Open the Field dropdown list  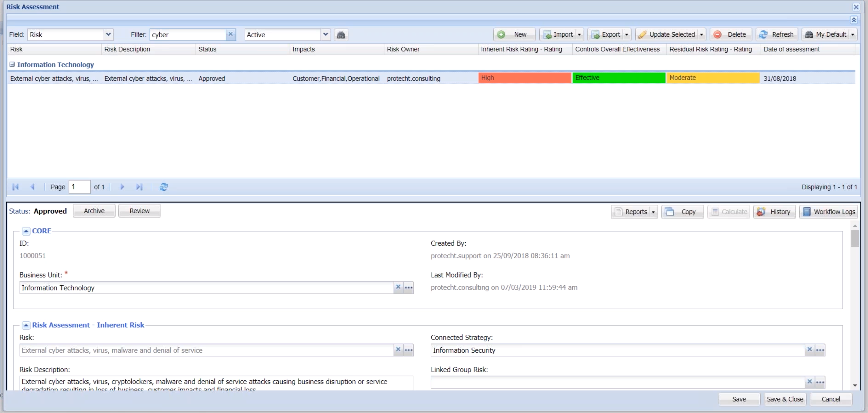[108, 34]
